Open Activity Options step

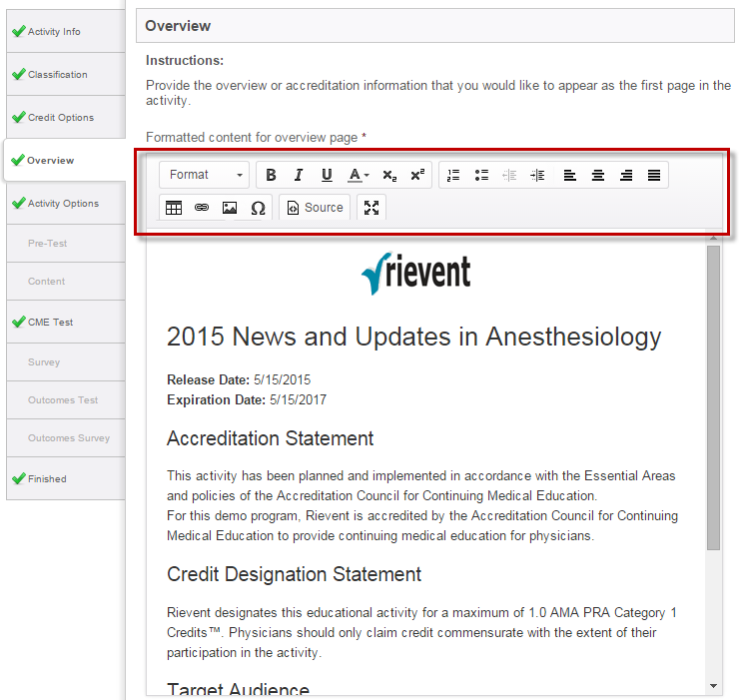[66, 203]
